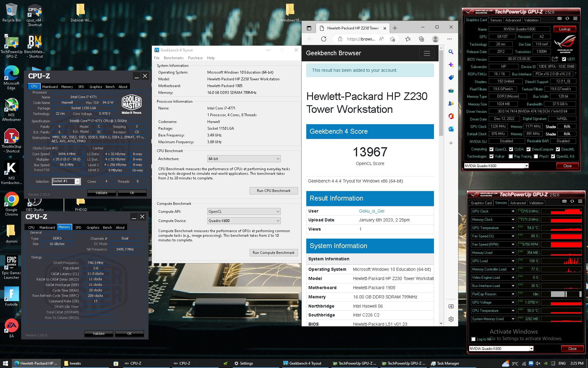The image size is (588, 368).
Task: Click Windows Start button
Action: [6, 363]
